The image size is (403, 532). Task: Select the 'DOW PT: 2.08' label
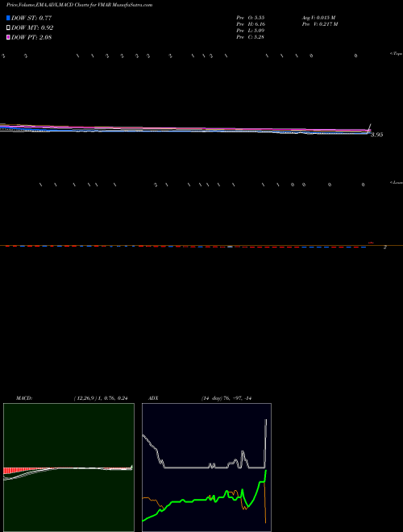(x=31, y=37)
